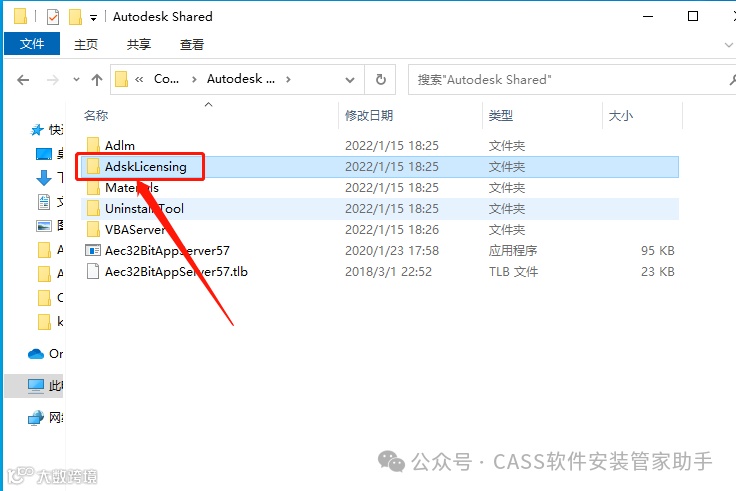The width and height of the screenshot is (736, 491).
Task: Select the VBAServer folder
Action: 379,230
